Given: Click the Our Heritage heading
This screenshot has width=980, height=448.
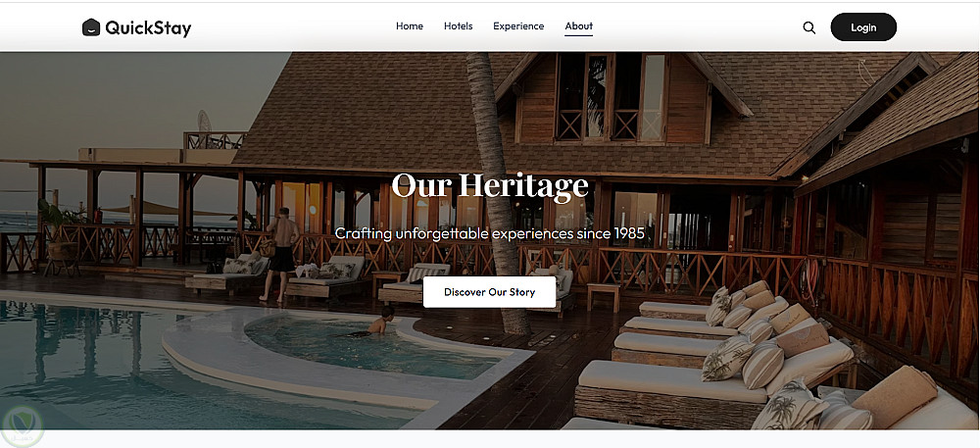Looking at the screenshot, I should click(x=489, y=184).
